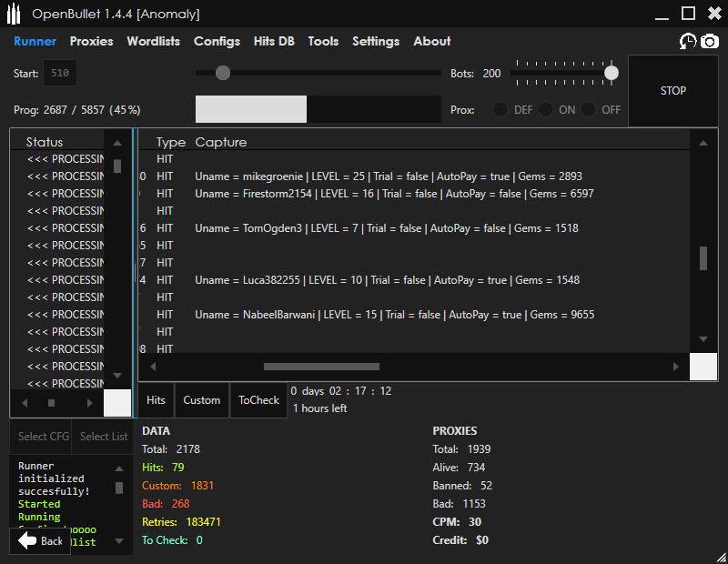Switch to the Hits DB tab
728x564 pixels.
tap(274, 41)
